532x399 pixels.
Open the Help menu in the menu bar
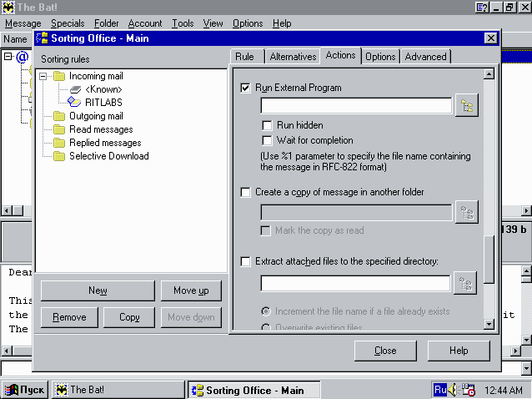tap(282, 23)
